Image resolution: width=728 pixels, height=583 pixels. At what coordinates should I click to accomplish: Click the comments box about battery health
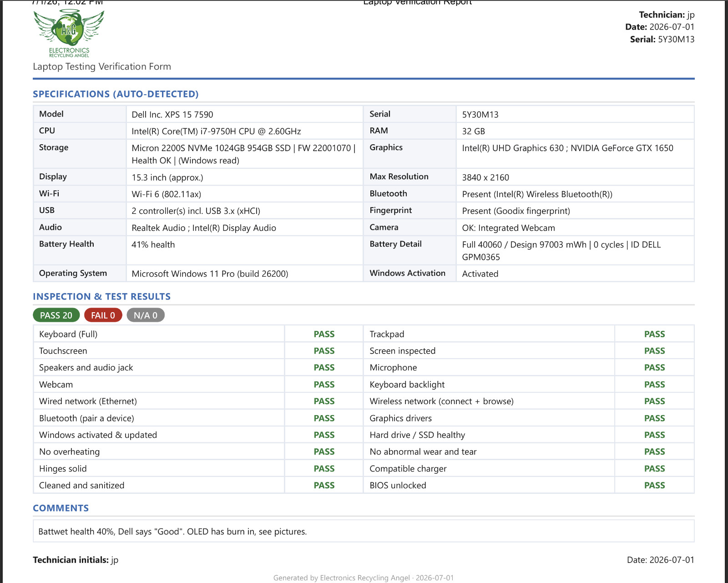364,531
